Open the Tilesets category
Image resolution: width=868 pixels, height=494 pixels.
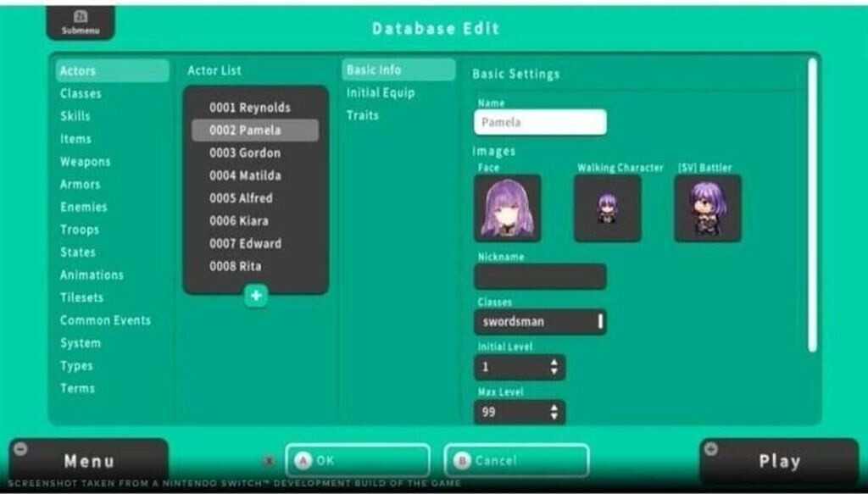coord(81,297)
